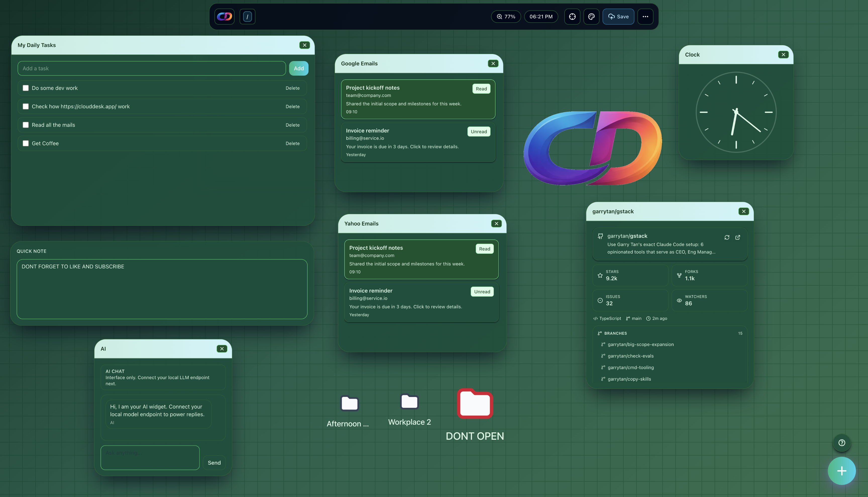Select the crosshair recenter icon in the toolbar
This screenshot has height=497, width=868.
572,16
